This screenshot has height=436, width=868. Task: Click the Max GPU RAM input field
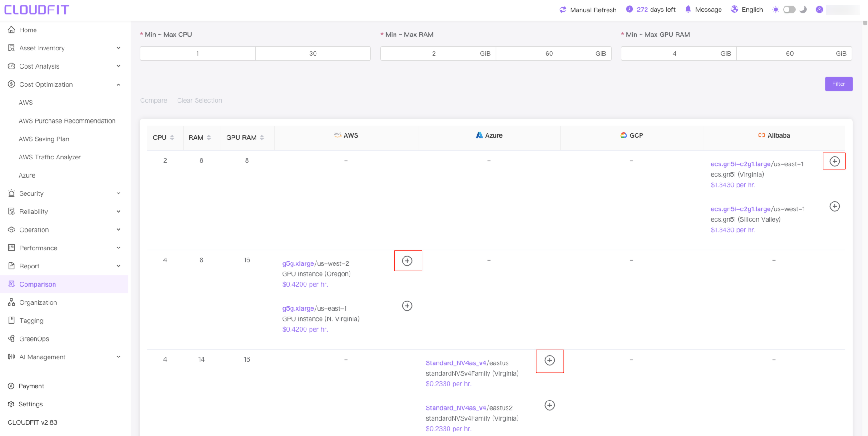[794, 54]
